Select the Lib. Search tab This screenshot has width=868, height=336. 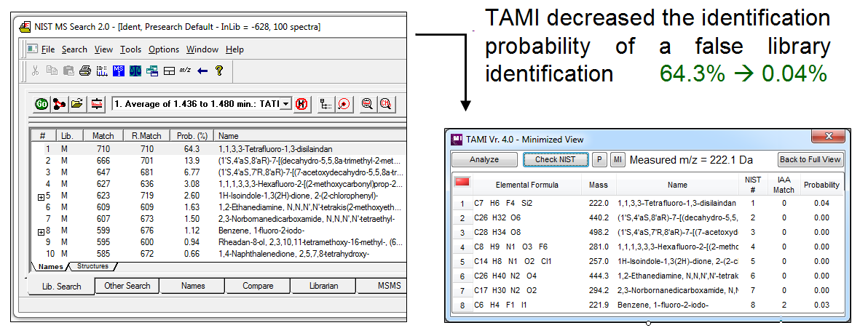coord(61,287)
